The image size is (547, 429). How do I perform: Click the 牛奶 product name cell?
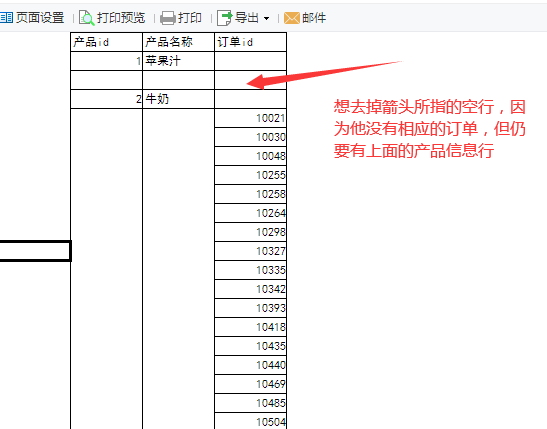tap(178, 99)
